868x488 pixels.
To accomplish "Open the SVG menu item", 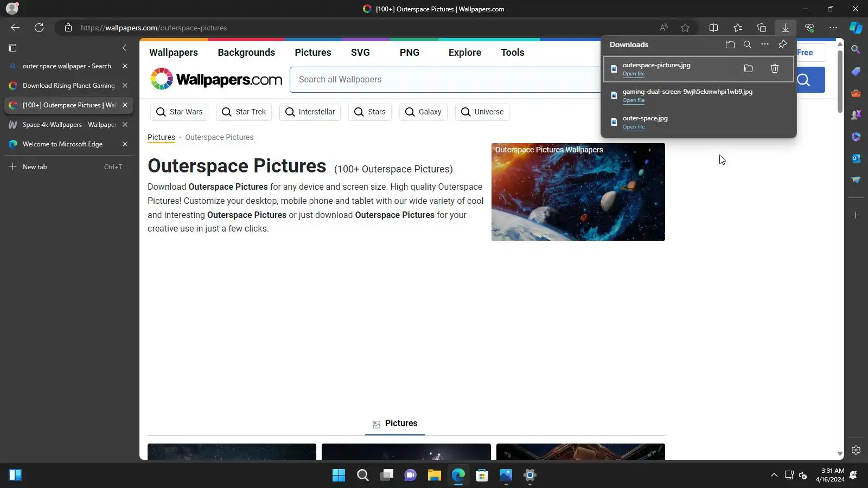I will (x=360, y=53).
